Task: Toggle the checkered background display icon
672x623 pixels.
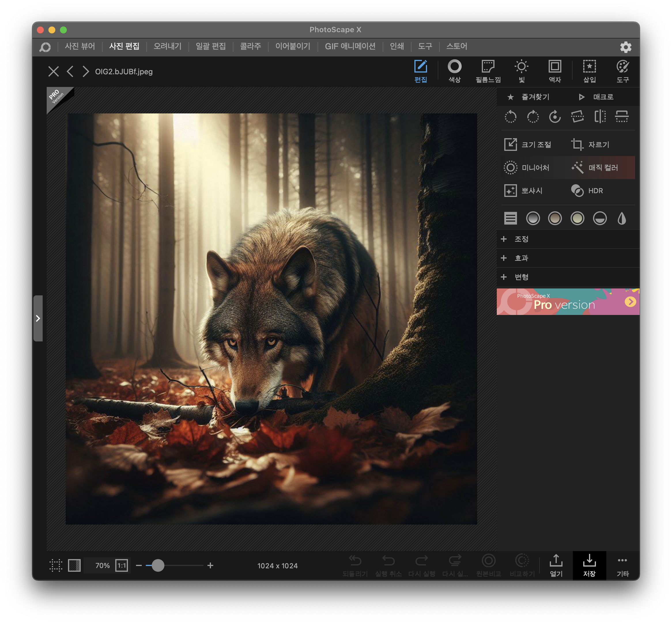Action: pyautogui.click(x=74, y=565)
